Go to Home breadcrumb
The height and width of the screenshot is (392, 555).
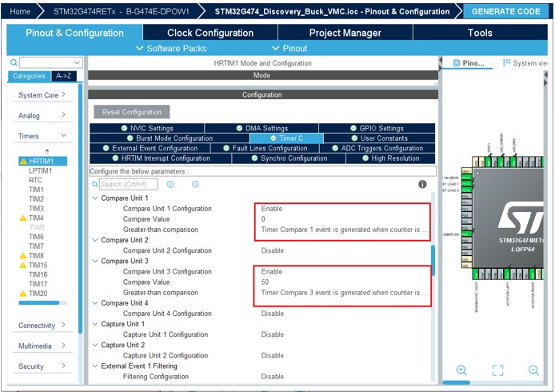(20, 11)
